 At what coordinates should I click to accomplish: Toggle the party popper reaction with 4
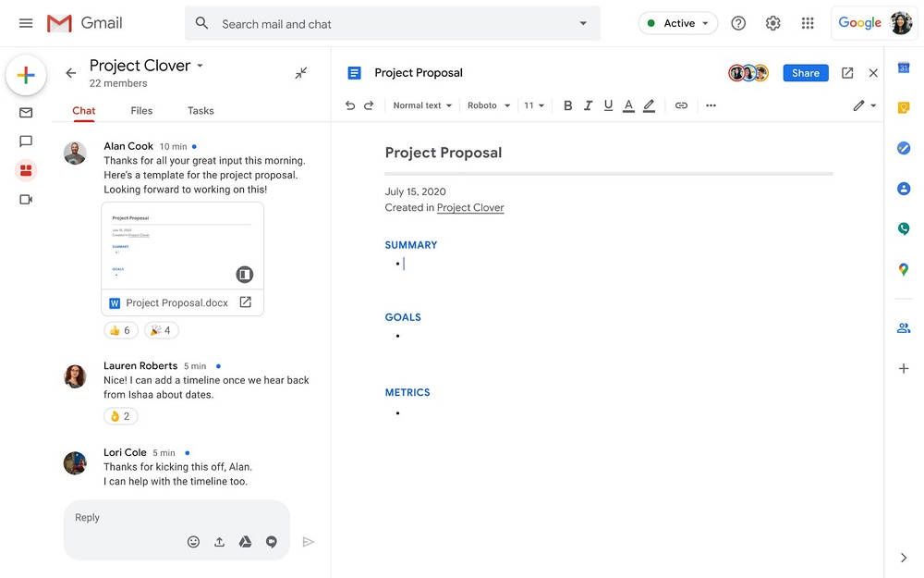click(x=161, y=330)
